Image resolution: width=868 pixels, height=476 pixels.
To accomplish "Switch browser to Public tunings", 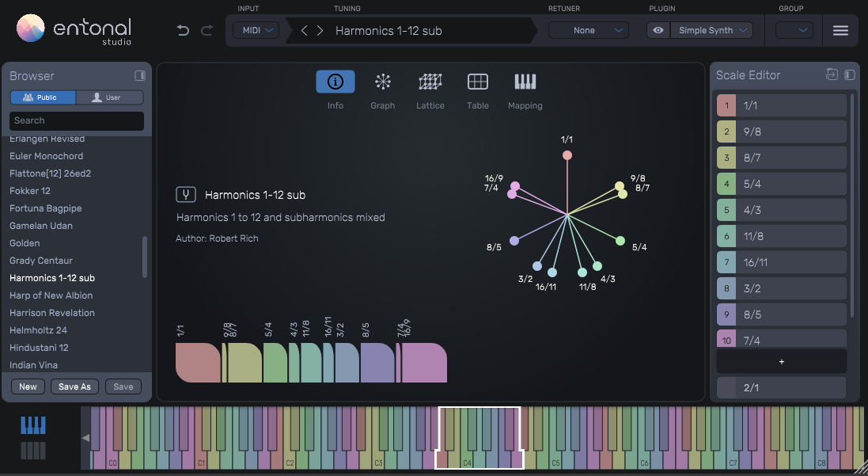I will pos(43,97).
